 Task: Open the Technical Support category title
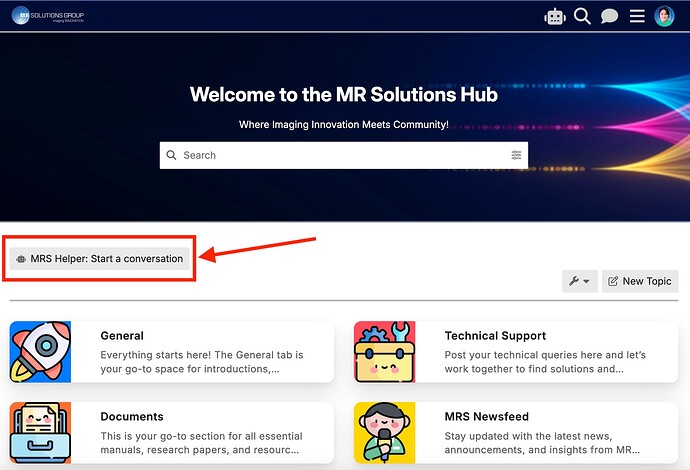tap(495, 336)
